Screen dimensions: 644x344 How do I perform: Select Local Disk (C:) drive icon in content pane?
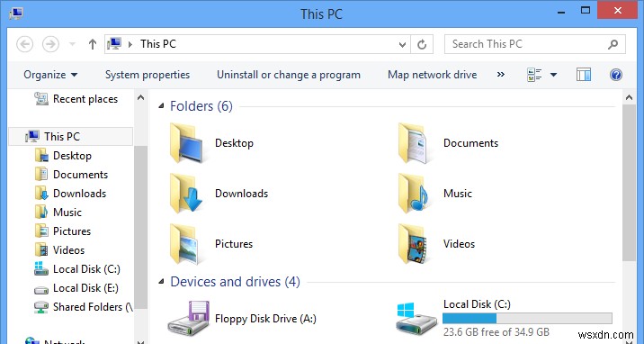(x=416, y=319)
